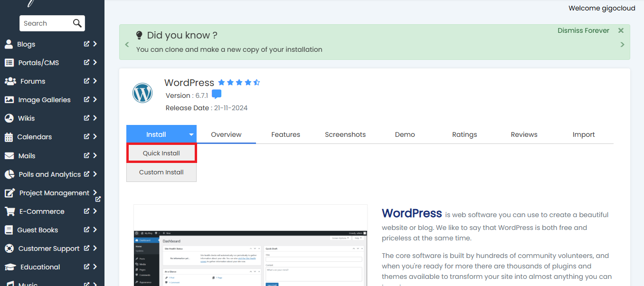Screen dimensions: 644x286
Task: Expand the Educational category chevron
Action: pyautogui.click(x=95, y=267)
